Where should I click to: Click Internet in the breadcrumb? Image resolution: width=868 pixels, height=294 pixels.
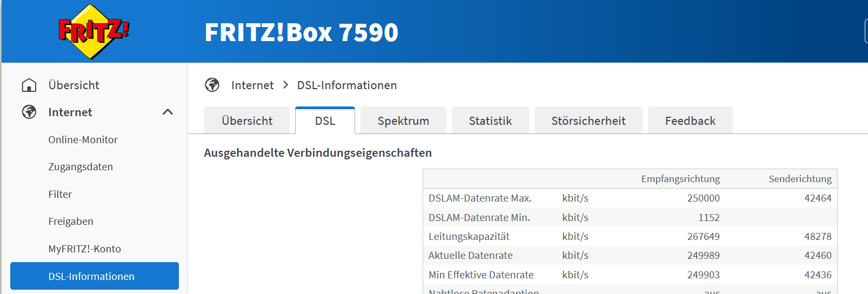pos(252,85)
